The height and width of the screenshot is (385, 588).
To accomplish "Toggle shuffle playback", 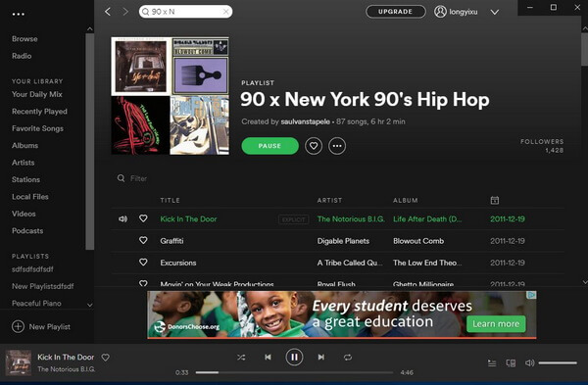I will click(x=241, y=358).
